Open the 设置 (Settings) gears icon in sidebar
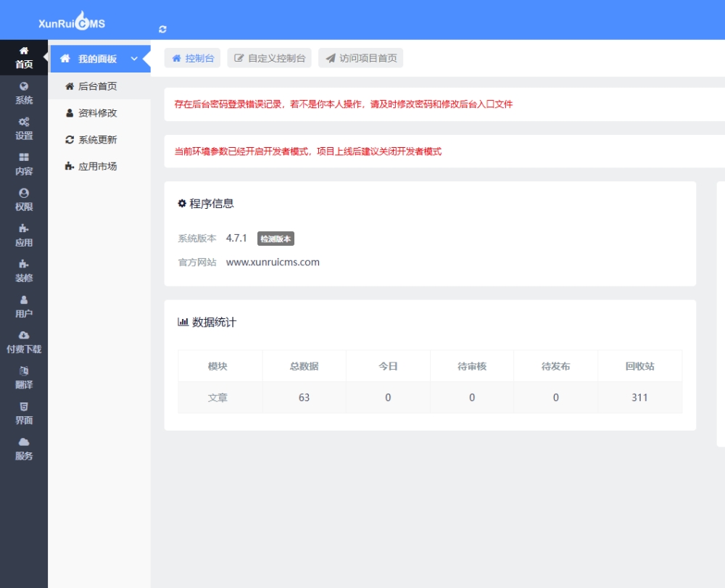The image size is (725, 588). [x=24, y=122]
